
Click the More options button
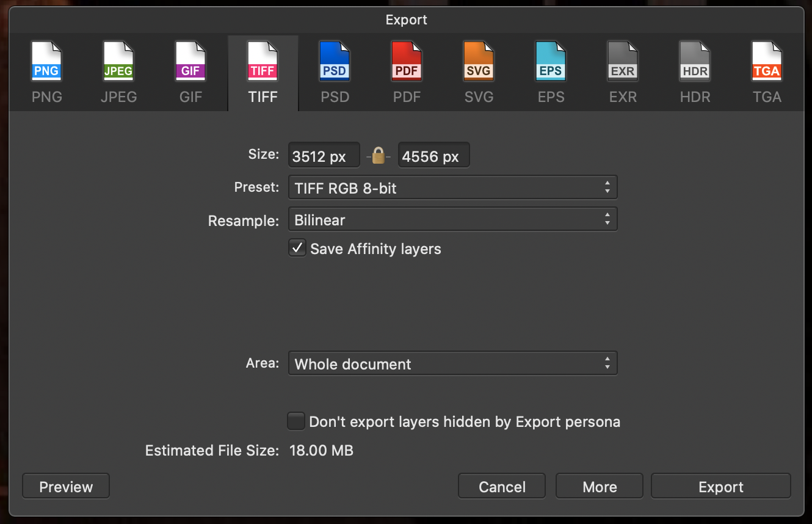pos(600,487)
